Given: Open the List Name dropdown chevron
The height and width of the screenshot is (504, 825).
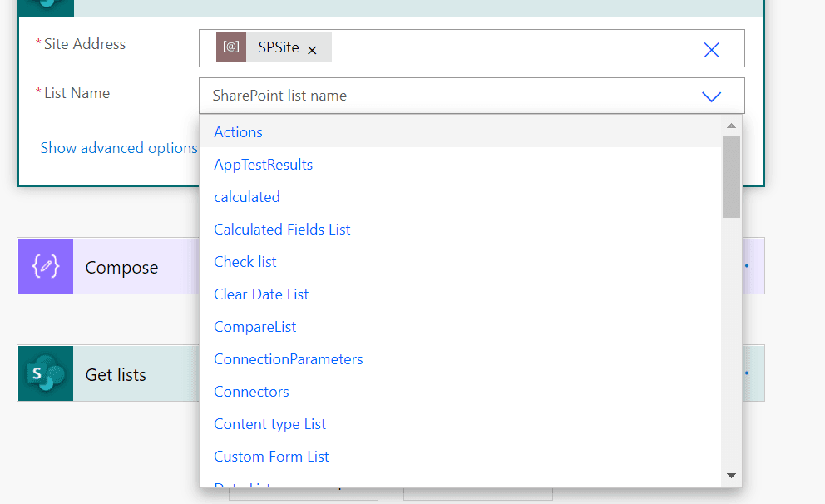Looking at the screenshot, I should pos(711,96).
